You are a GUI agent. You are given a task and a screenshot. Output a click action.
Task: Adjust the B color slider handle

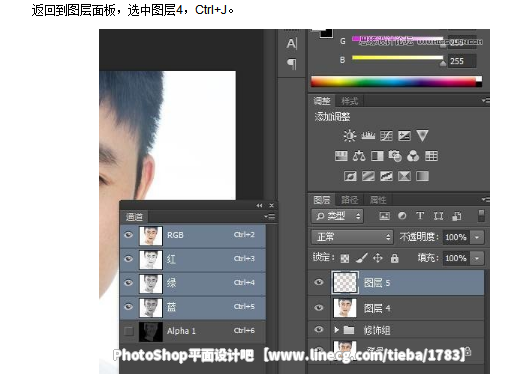click(x=443, y=63)
